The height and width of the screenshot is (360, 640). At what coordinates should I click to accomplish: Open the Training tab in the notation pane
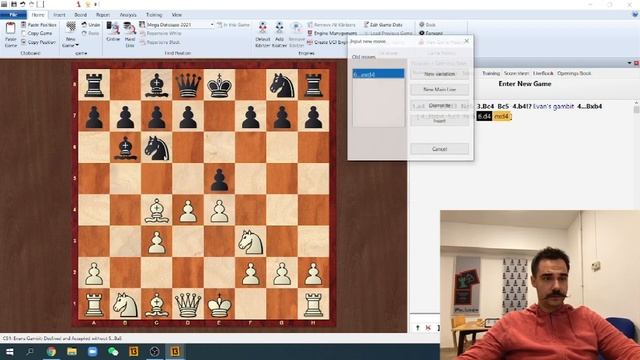click(491, 73)
